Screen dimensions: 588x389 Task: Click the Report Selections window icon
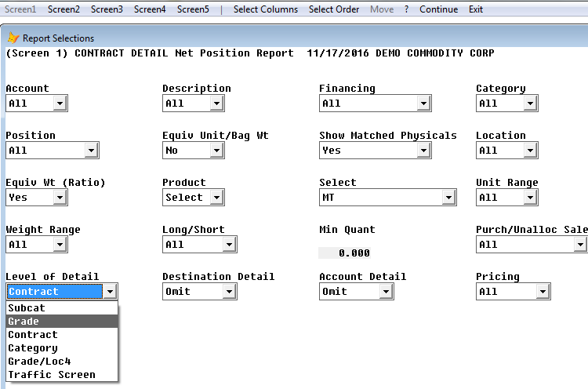coord(13,38)
